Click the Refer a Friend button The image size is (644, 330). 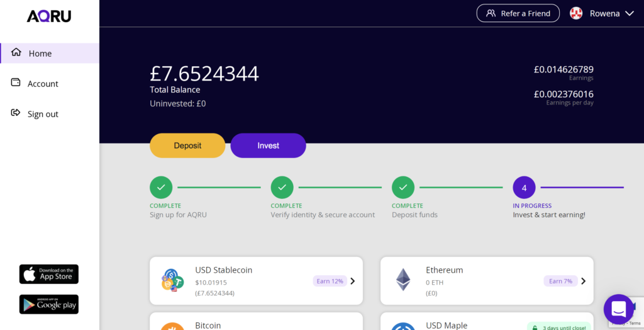(x=518, y=13)
